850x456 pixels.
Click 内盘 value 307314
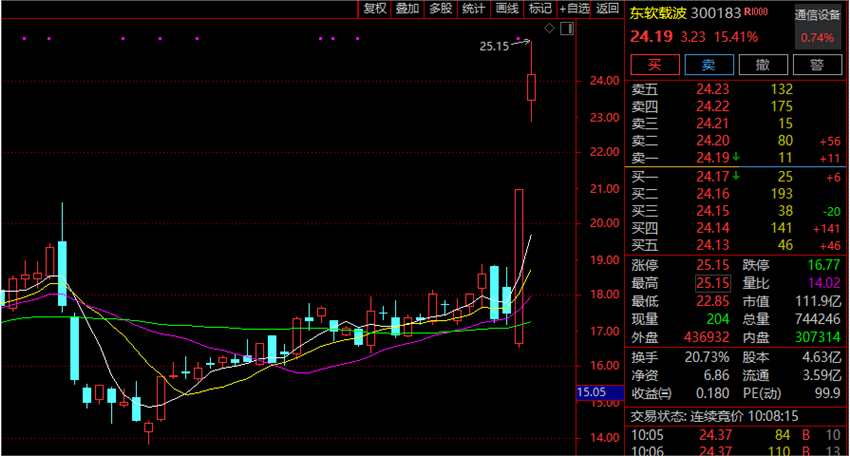(x=818, y=337)
